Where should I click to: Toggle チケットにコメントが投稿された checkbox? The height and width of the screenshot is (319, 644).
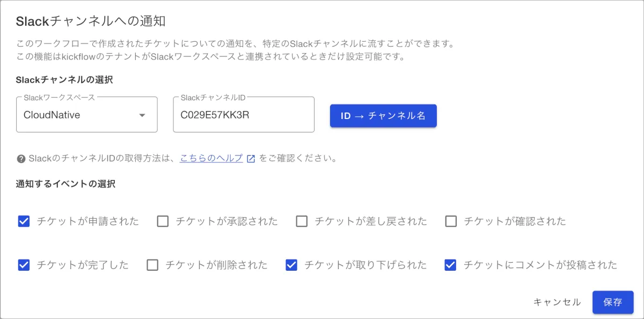[450, 265]
